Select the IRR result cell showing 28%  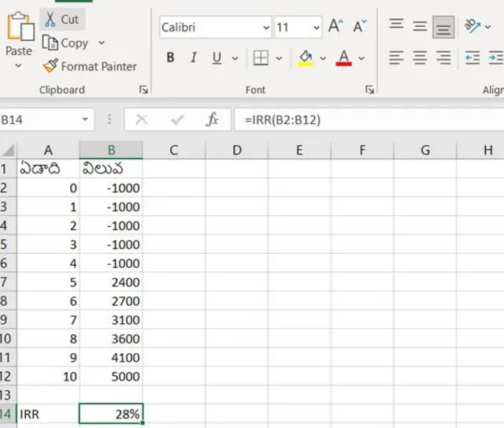(x=111, y=413)
